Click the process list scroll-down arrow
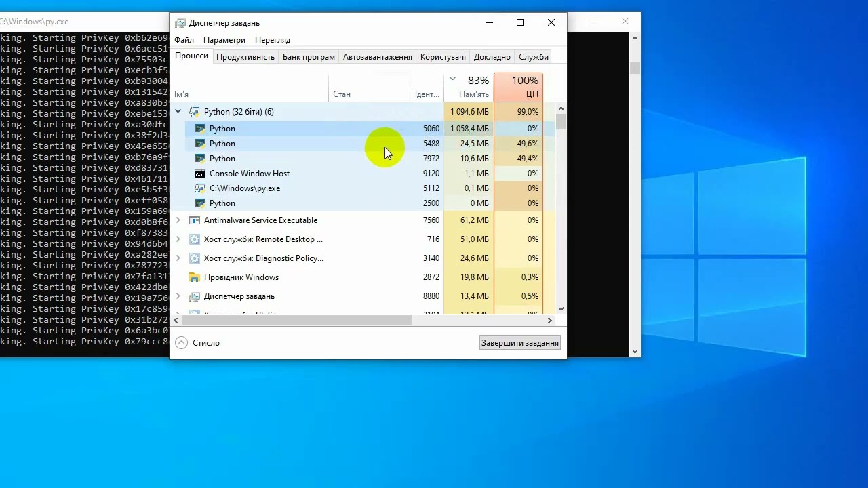Screen dimensions: 868x488 (x=561, y=308)
